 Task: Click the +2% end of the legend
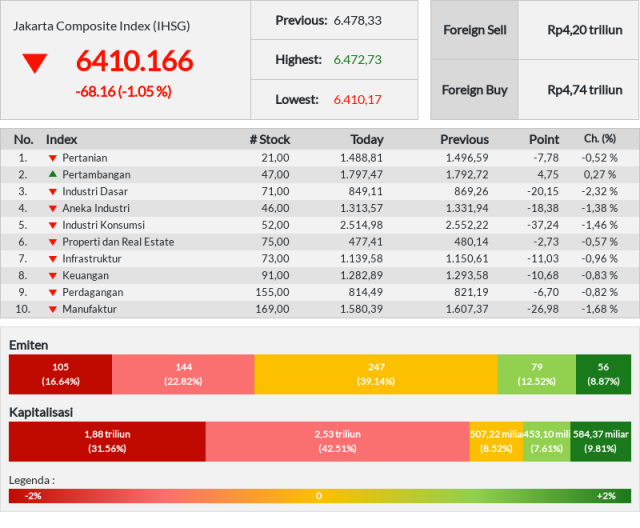point(606,496)
